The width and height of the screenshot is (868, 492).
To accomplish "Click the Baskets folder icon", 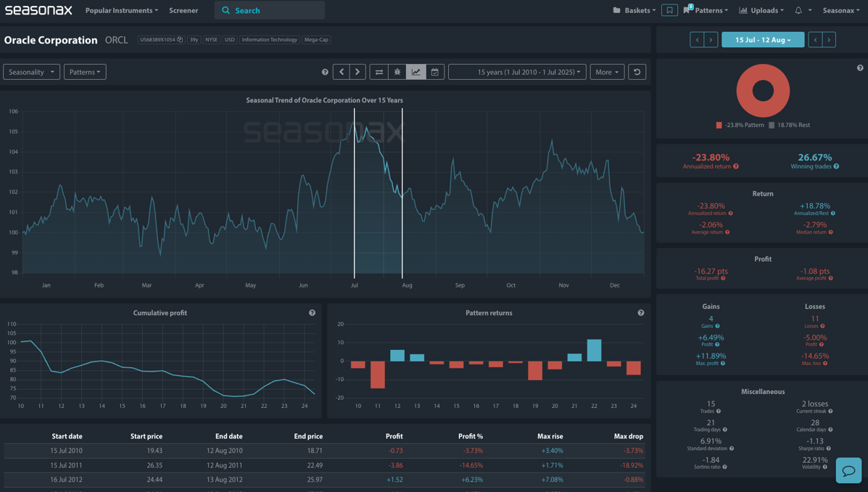I will point(616,11).
